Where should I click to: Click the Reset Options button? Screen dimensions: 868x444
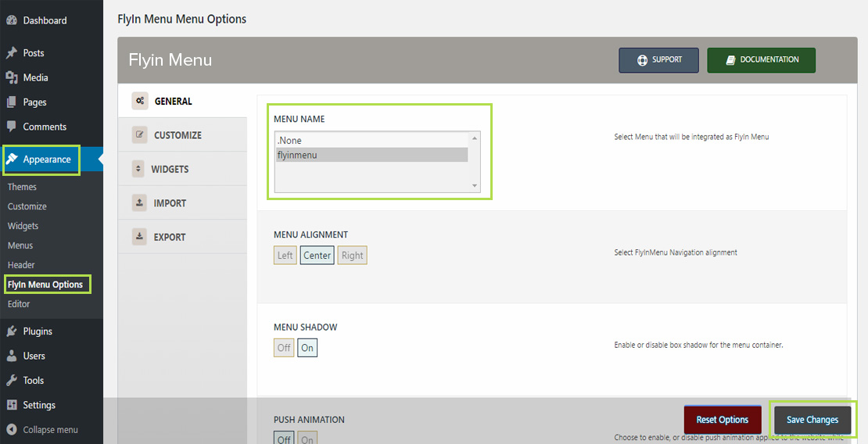pos(723,420)
